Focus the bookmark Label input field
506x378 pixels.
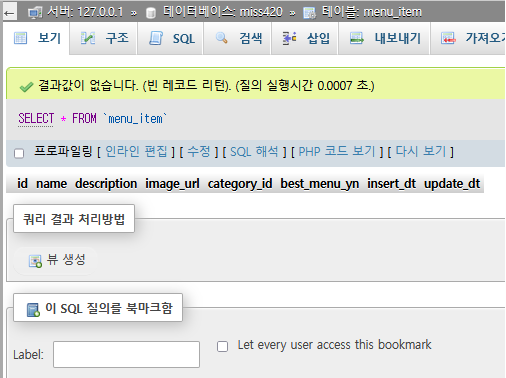click(x=126, y=354)
